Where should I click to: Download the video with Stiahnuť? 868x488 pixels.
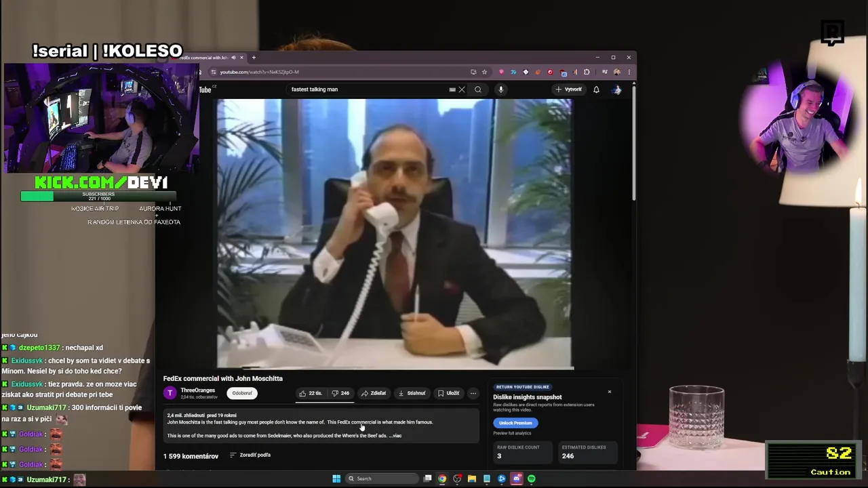click(412, 393)
